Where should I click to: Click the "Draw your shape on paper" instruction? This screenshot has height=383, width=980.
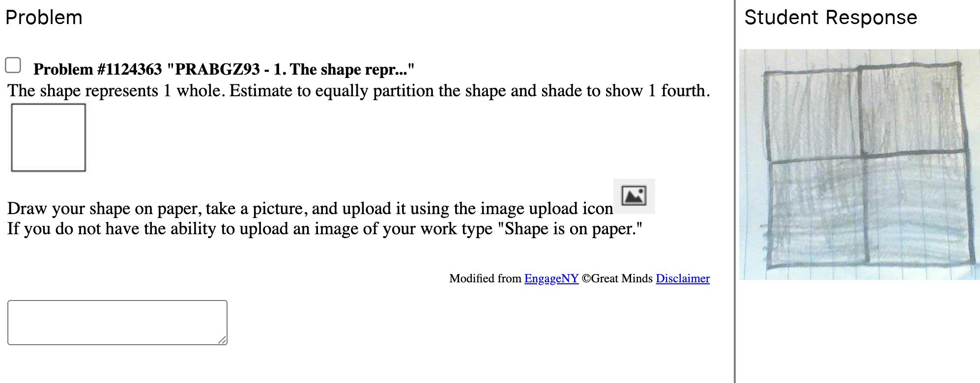(310, 209)
